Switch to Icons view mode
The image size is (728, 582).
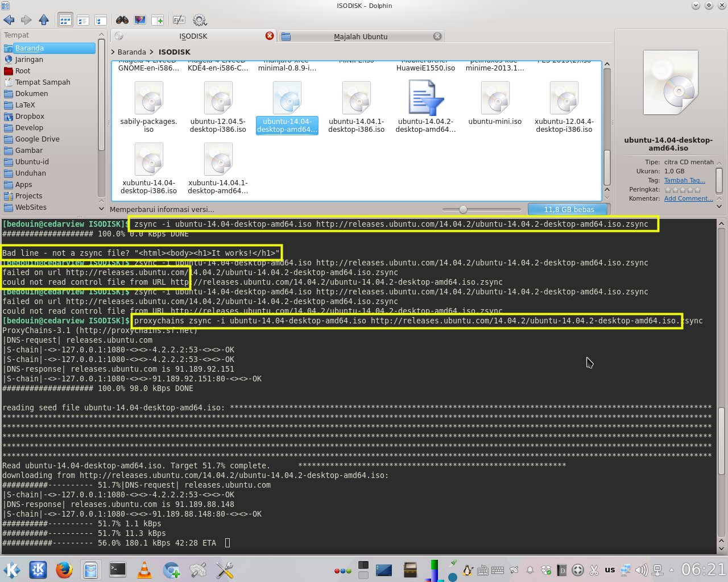coord(65,20)
